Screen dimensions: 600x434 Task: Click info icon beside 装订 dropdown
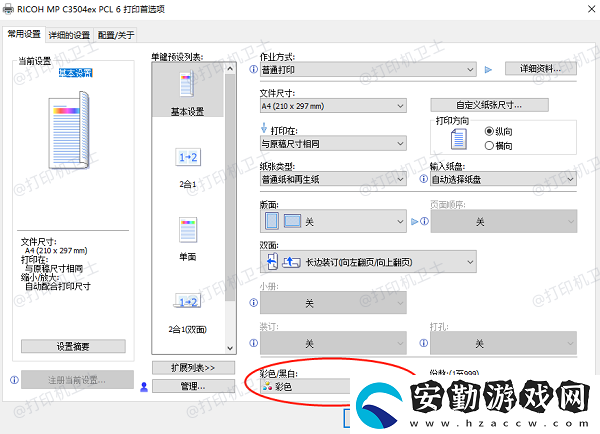point(253,343)
